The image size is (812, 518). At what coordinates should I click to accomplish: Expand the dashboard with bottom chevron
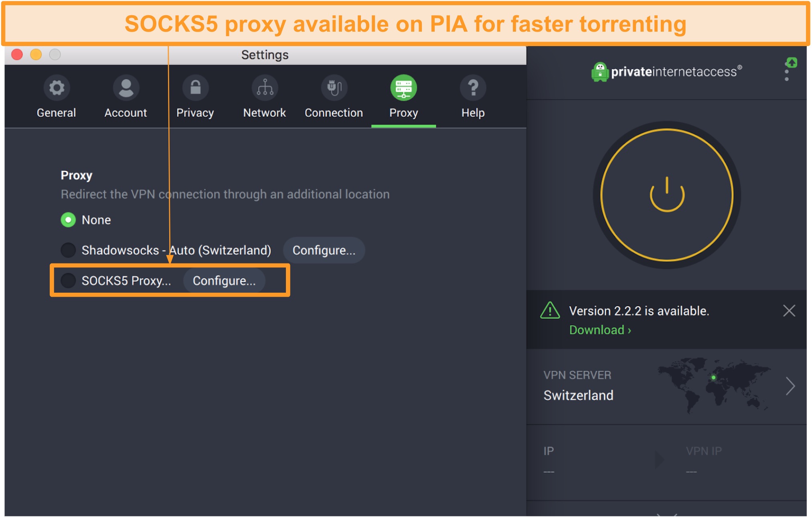[666, 514]
